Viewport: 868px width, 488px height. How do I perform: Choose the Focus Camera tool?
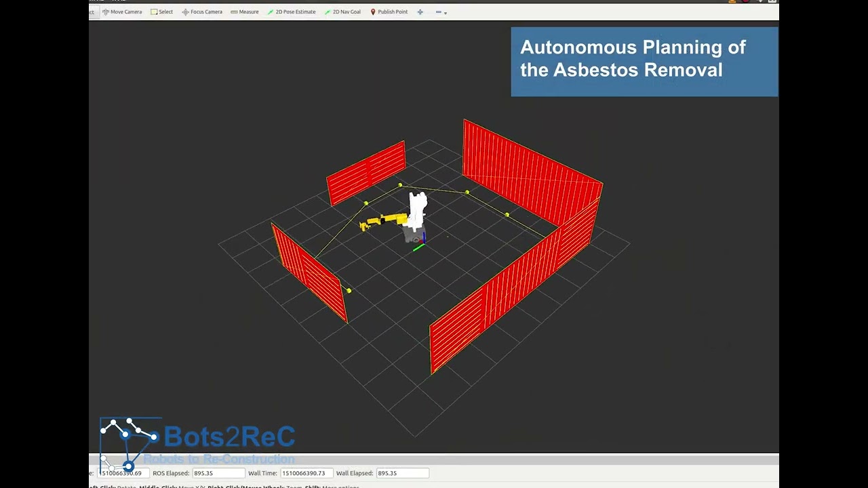pos(202,12)
